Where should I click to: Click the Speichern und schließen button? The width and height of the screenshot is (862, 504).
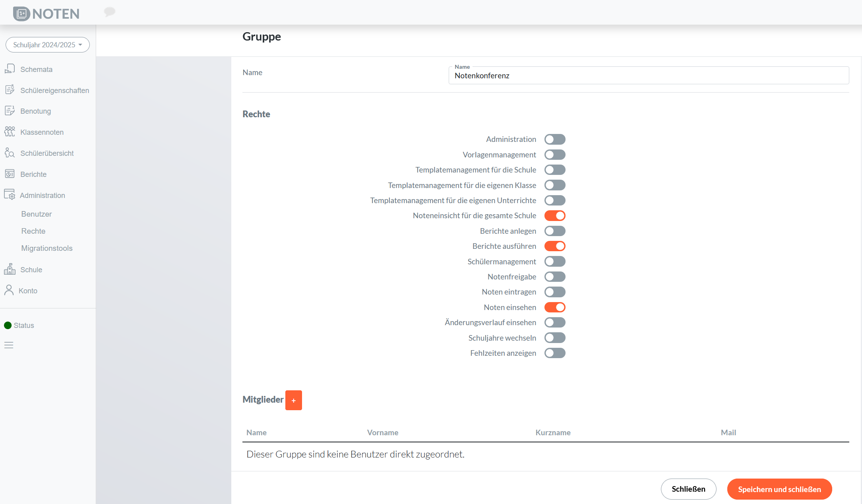pos(779,489)
